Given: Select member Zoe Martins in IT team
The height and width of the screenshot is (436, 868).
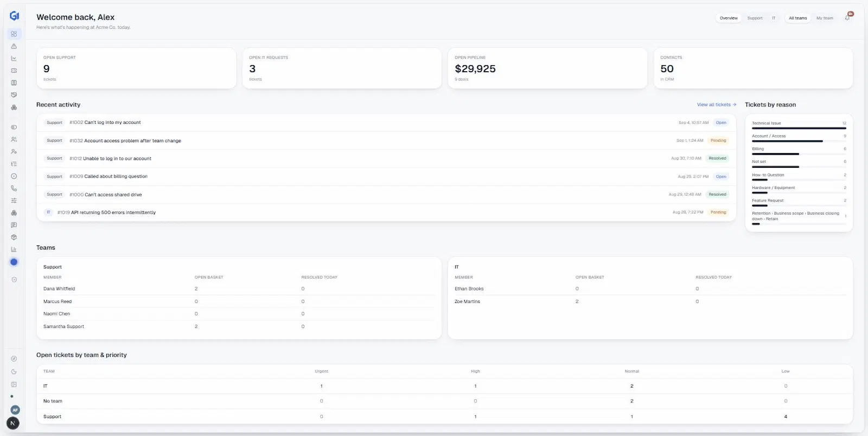Looking at the screenshot, I should (467, 301).
